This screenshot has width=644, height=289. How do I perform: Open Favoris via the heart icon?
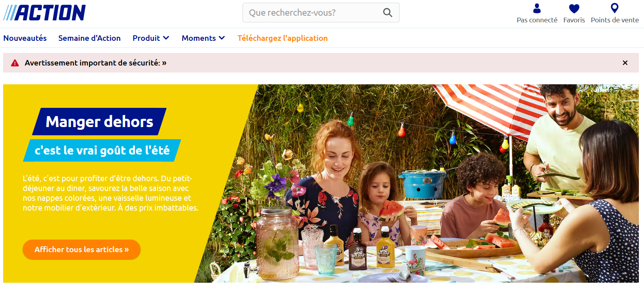pos(574,8)
